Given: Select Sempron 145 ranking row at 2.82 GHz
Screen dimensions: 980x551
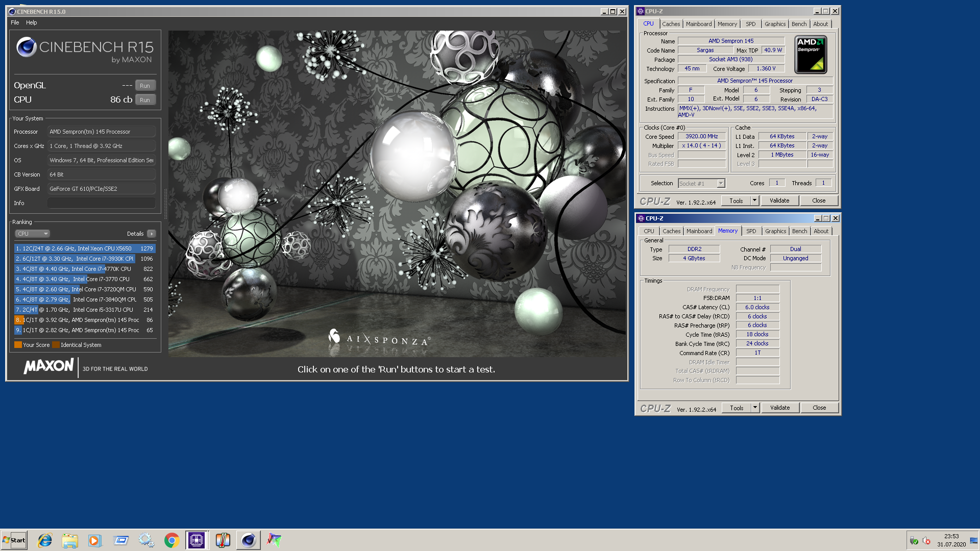Looking at the screenshot, I should point(85,330).
